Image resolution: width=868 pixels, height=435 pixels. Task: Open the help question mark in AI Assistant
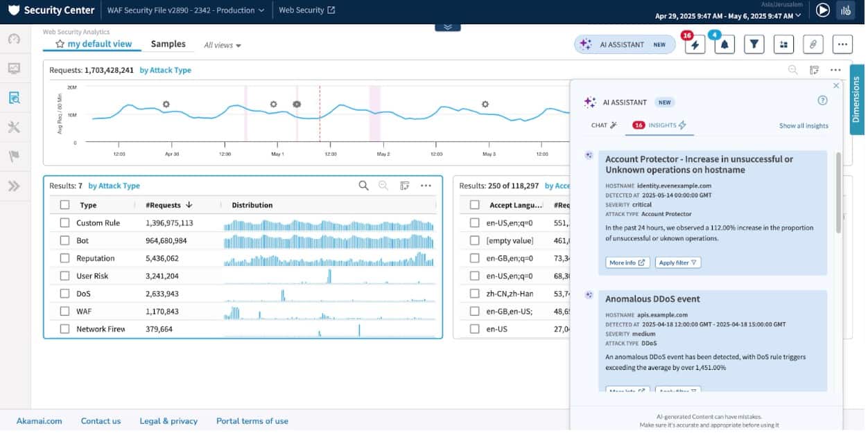pyautogui.click(x=822, y=100)
